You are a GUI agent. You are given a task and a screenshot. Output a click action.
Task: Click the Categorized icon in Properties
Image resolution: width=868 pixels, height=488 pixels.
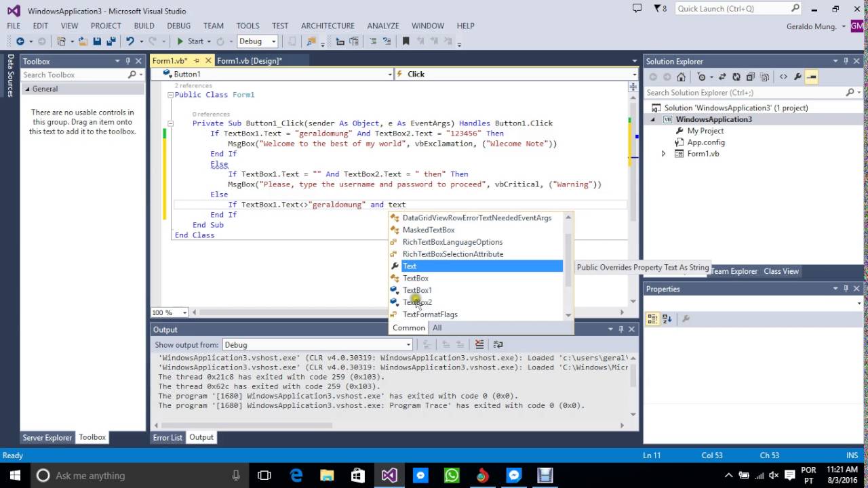(652, 319)
